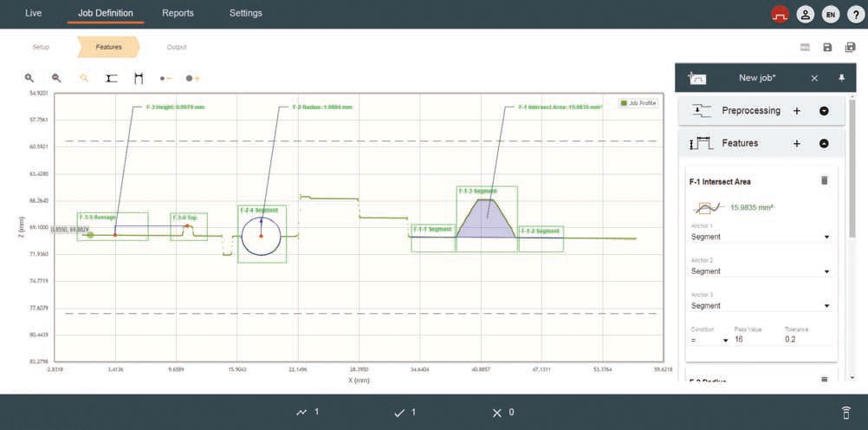Screen dimensions: 868x430
Task: Collapse the Features section
Action: (x=824, y=144)
